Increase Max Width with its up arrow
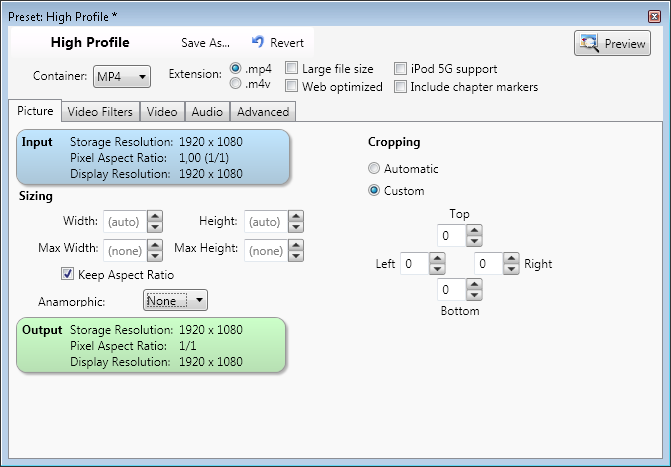Screen dimensions: 671x467 click(x=155, y=245)
